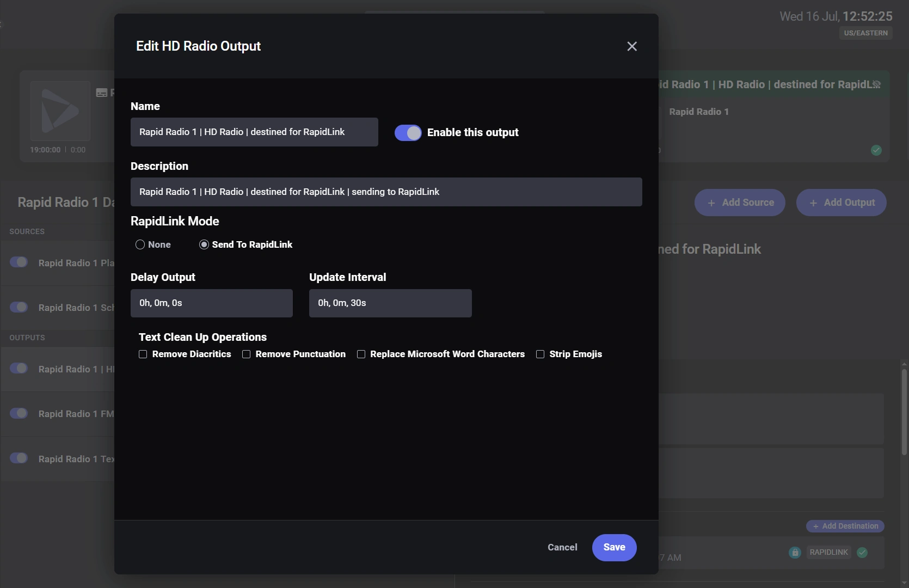Screen dimensions: 909x588
Task: Open the Update Interval duration field
Action: click(390, 303)
